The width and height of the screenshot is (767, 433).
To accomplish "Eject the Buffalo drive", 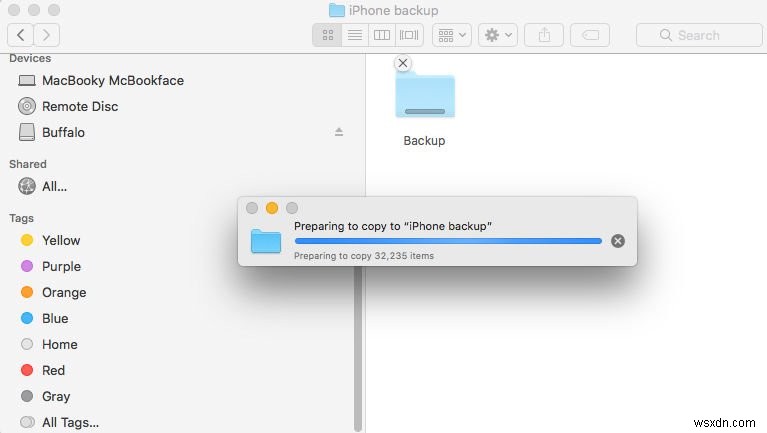I will pyautogui.click(x=338, y=132).
